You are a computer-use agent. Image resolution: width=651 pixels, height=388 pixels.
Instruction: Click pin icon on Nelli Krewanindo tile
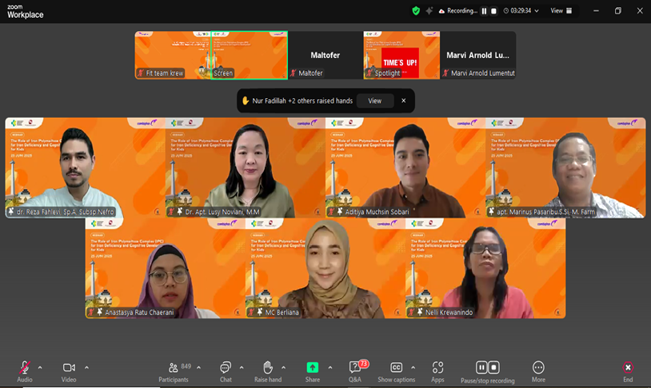click(x=420, y=312)
